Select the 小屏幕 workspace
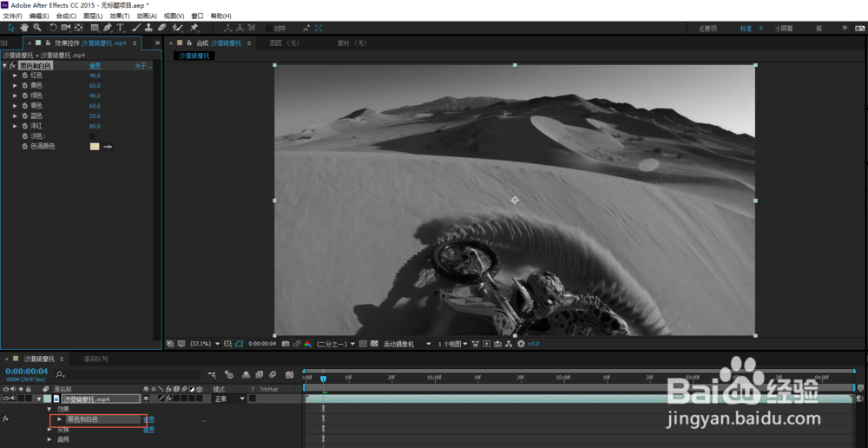868x448 pixels. point(784,29)
